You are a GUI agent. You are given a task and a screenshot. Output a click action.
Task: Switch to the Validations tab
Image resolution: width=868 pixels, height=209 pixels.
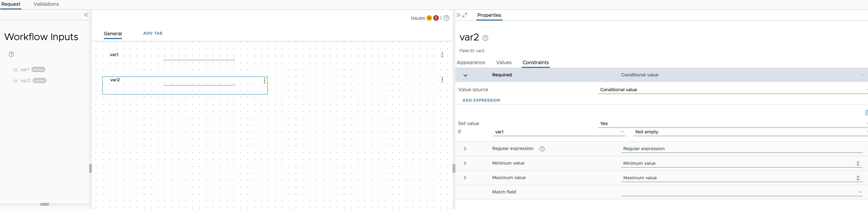pos(46,4)
